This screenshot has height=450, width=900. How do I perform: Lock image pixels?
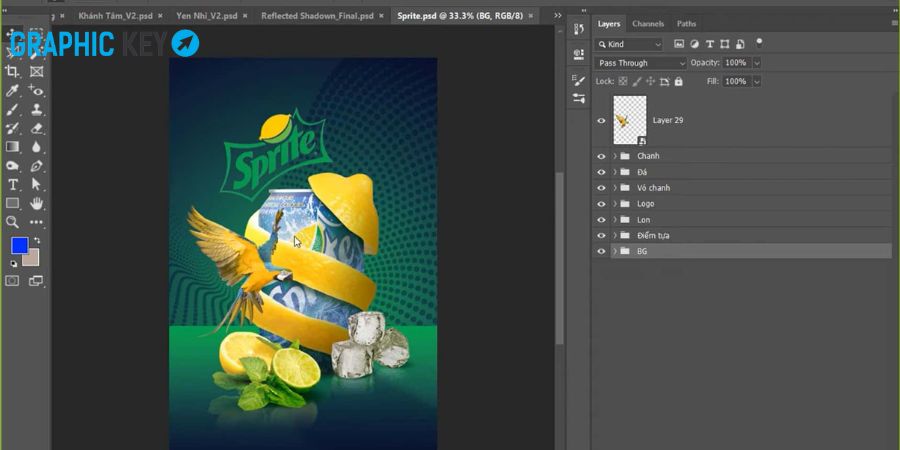click(637, 82)
